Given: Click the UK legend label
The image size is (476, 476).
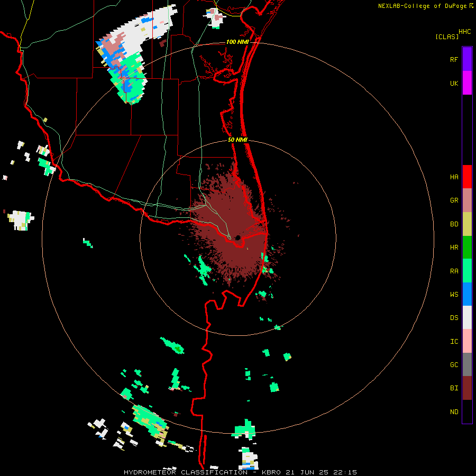Looking at the screenshot, I should (x=454, y=84).
